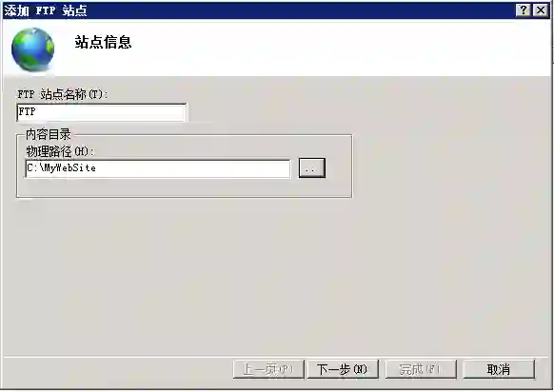
Task: Click the disabled 完成(F) button
Action: click(421, 369)
